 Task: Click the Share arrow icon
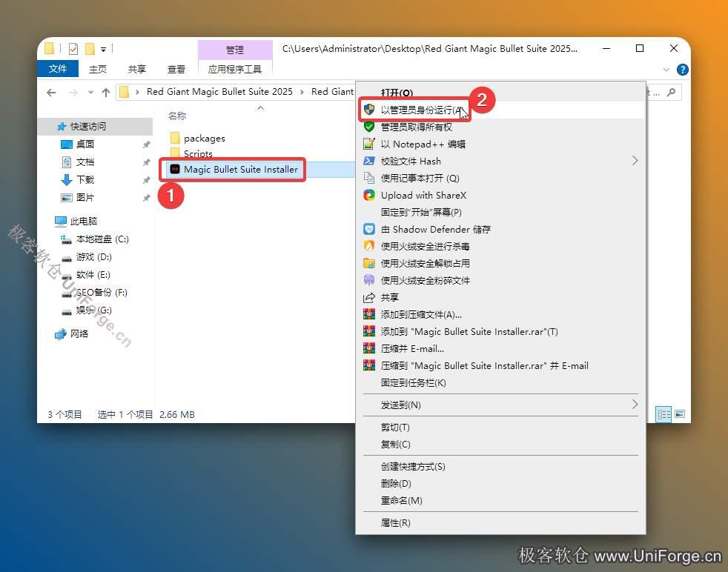pos(369,297)
